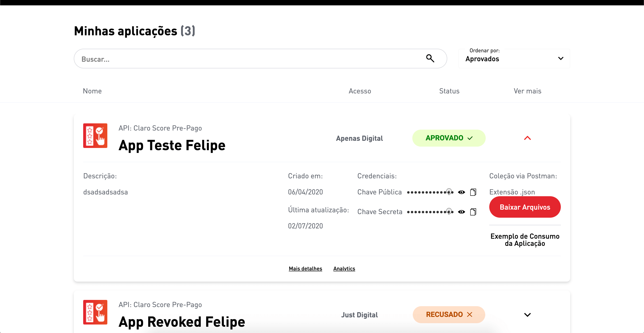Open the Analytics link
The height and width of the screenshot is (333, 644).
coord(344,269)
